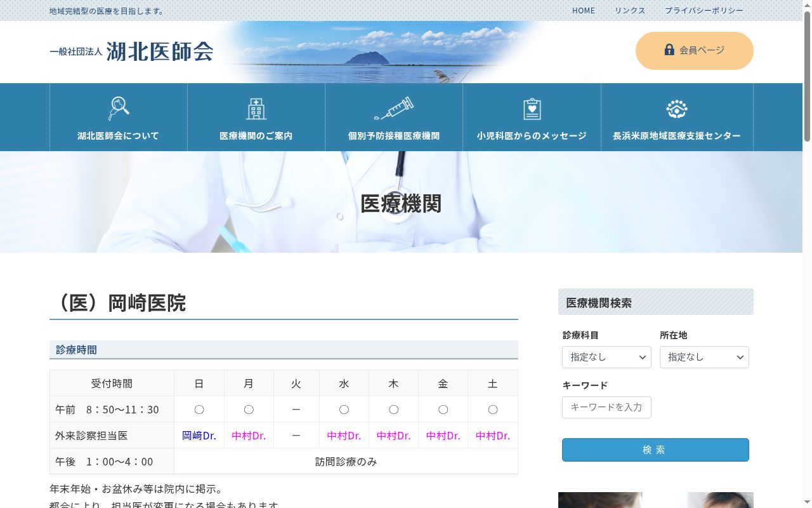Go to the HOME link
The width and height of the screenshot is (812, 508).
click(584, 11)
